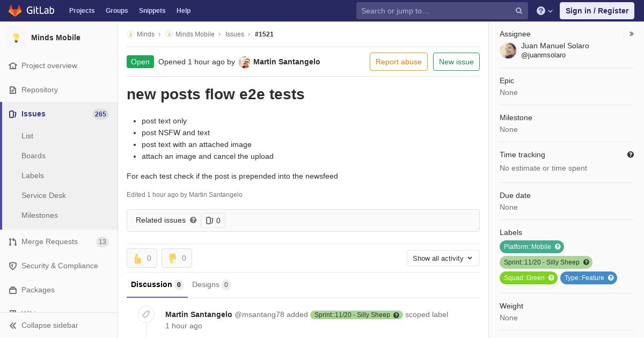Open the Groups menu

click(116, 11)
